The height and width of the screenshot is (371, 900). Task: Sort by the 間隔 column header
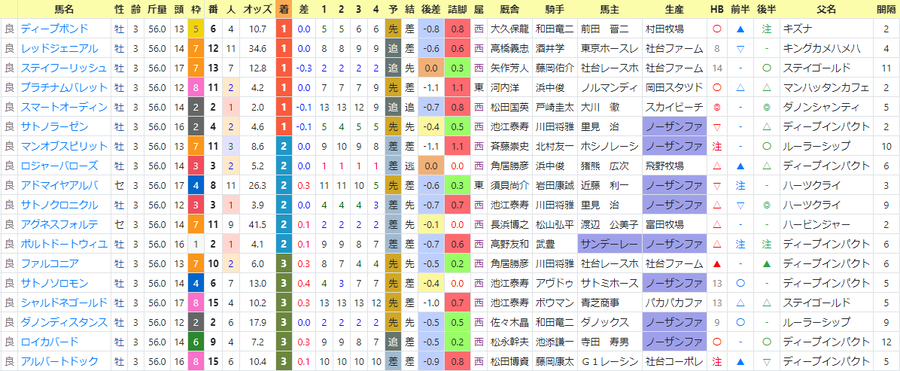pyautogui.click(x=887, y=9)
